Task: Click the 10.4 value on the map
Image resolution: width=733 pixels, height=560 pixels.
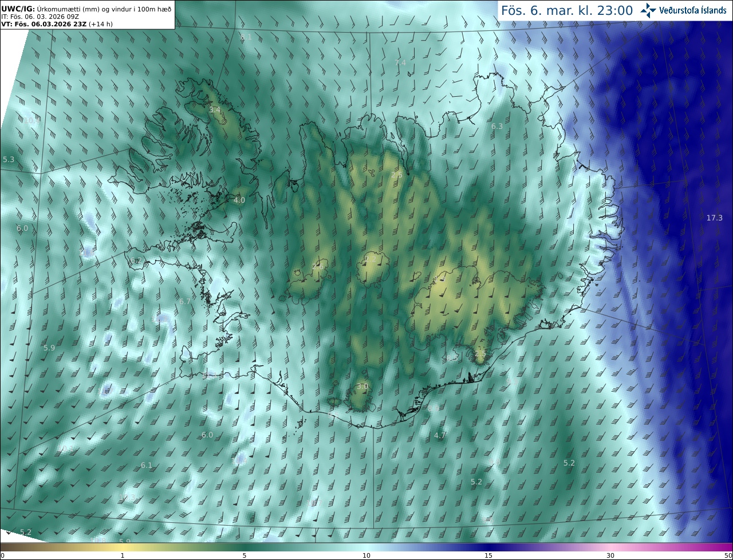Action: pos(32,120)
